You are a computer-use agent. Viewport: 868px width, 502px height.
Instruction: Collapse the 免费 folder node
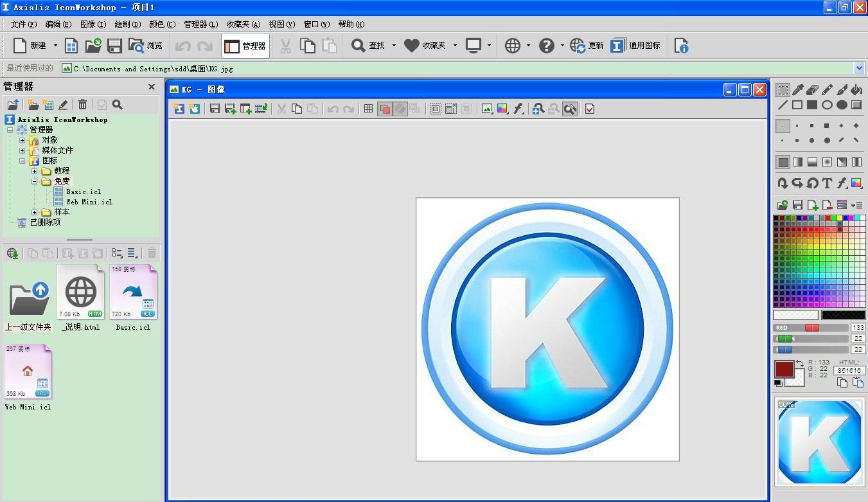pyautogui.click(x=35, y=181)
